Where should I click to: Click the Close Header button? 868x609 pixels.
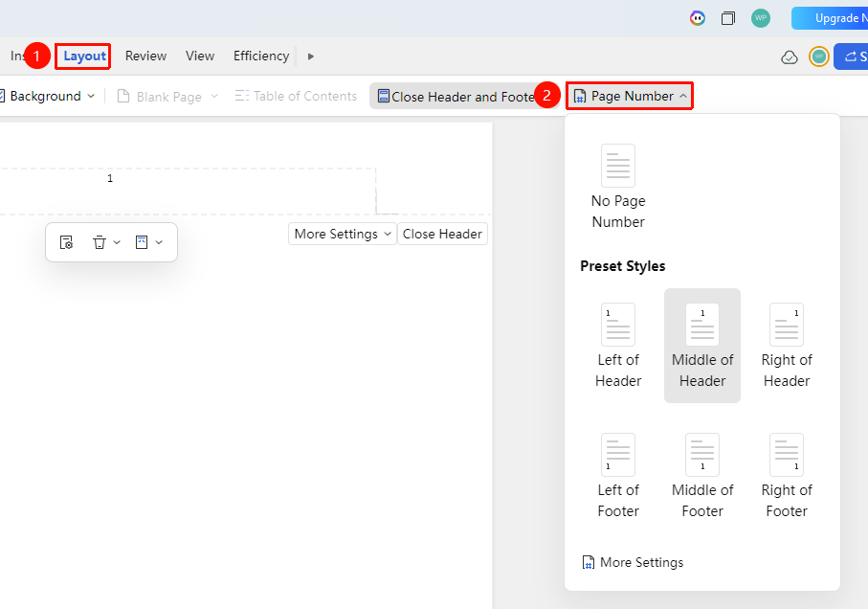pos(442,235)
